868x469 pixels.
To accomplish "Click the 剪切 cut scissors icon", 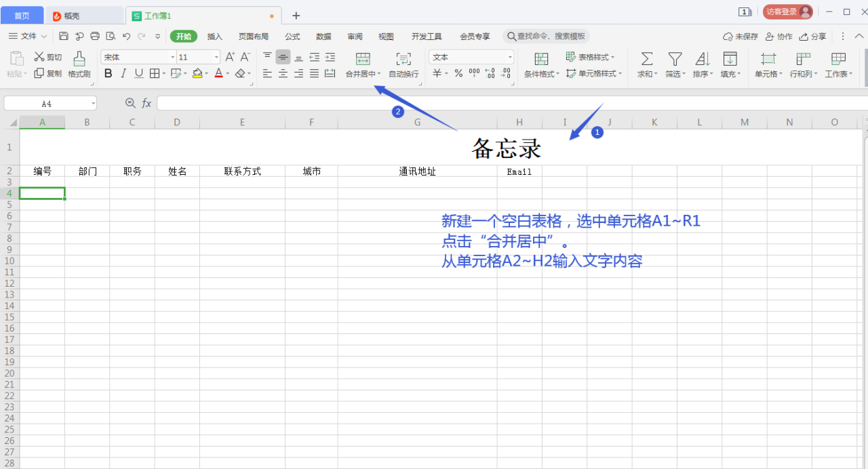I will tap(39, 57).
